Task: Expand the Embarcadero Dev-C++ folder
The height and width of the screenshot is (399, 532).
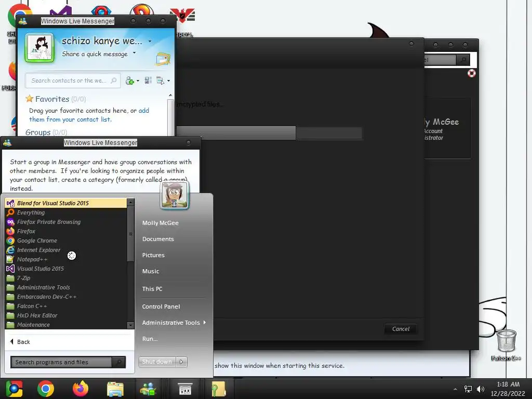Action: click(x=66, y=297)
